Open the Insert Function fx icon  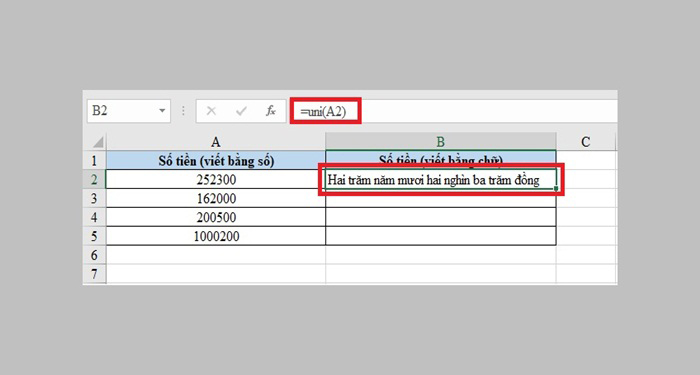pyautogui.click(x=271, y=111)
